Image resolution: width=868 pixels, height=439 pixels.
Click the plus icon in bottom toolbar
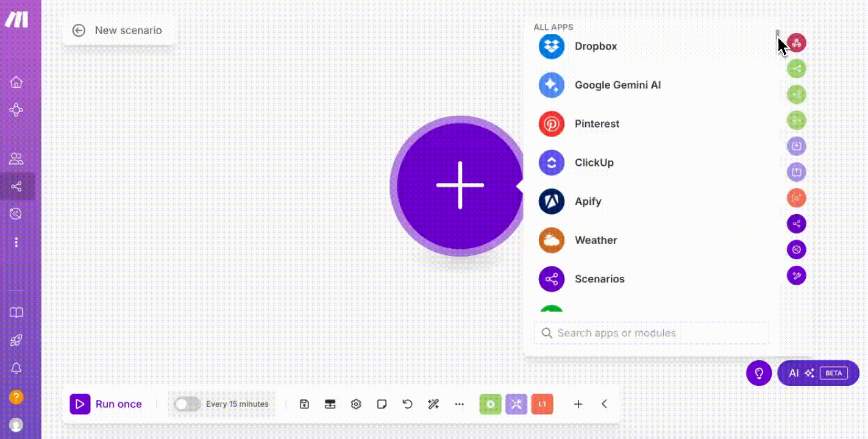[x=578, y=404]
